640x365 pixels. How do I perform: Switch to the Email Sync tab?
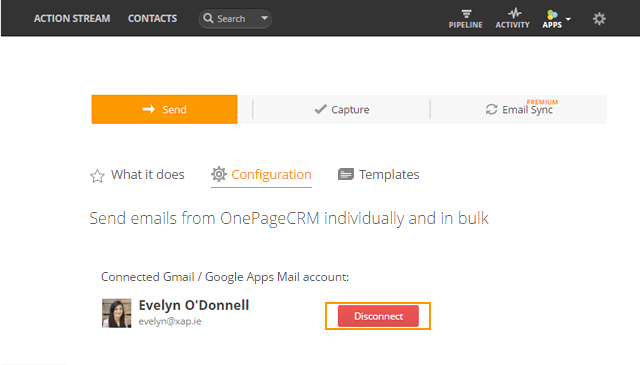519,109
